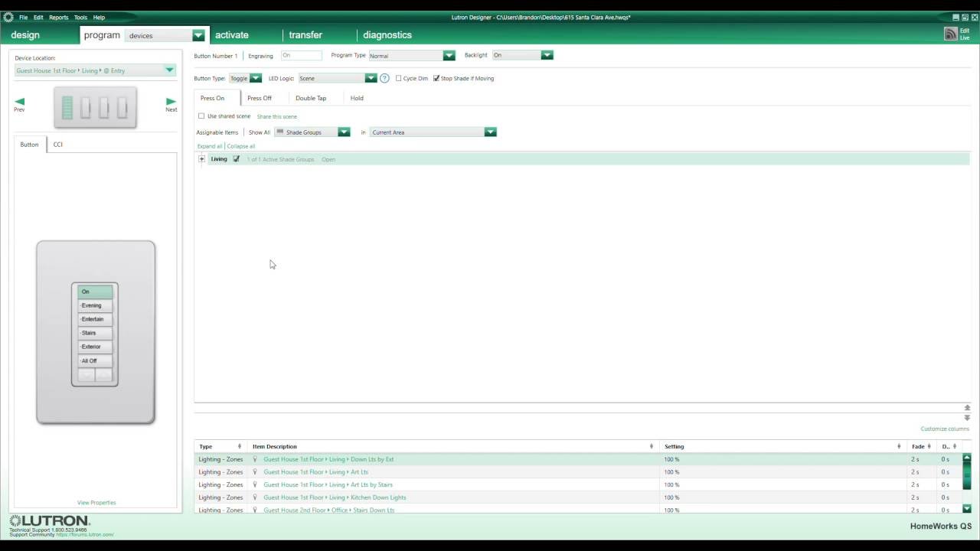Collapse programming panel upward with double-arrow icon
The height and width of the screenshot is (551, 980).
967,408
